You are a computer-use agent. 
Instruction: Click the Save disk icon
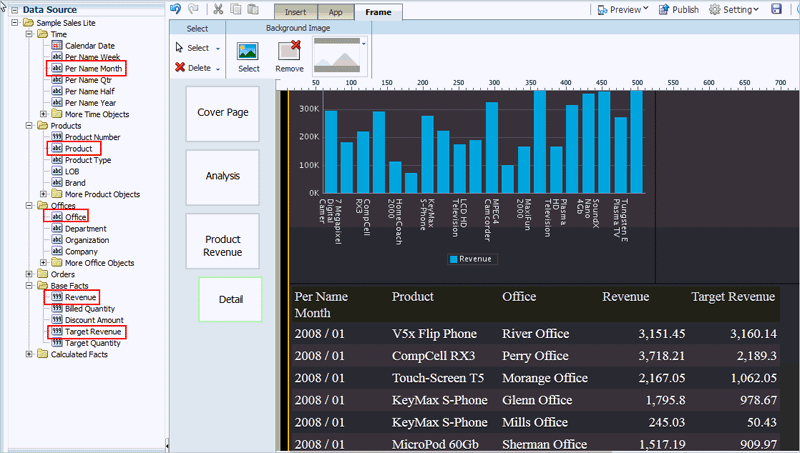point(777,9)
